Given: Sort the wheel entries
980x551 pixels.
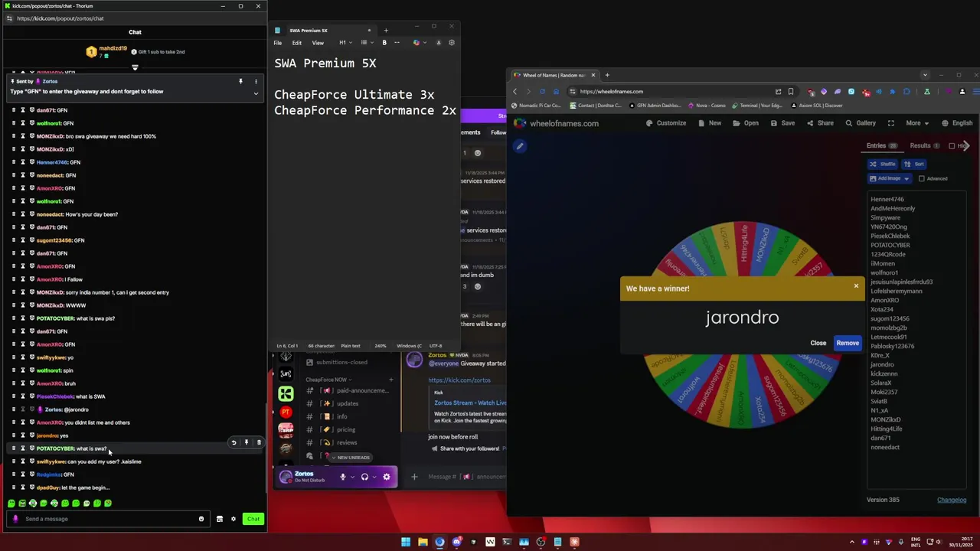Looking at the screenshot, I should pyautogui.click(x=914, y=164).
